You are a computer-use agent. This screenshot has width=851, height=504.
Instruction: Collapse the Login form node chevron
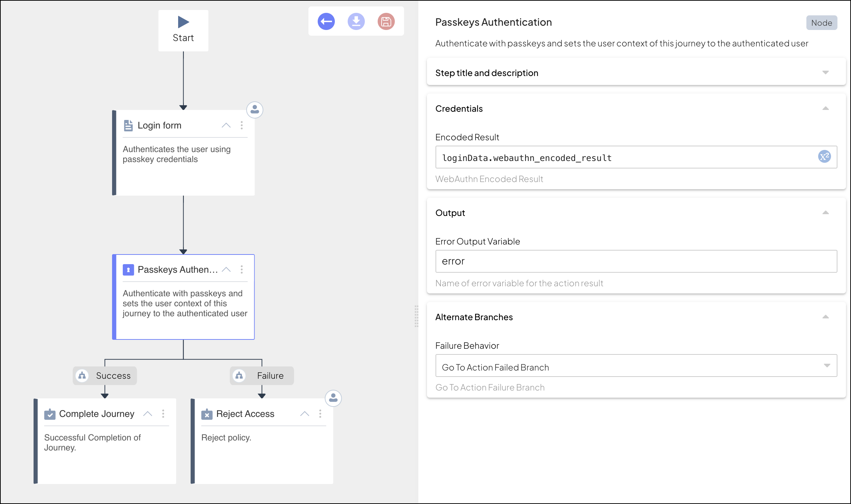point(226,125)
